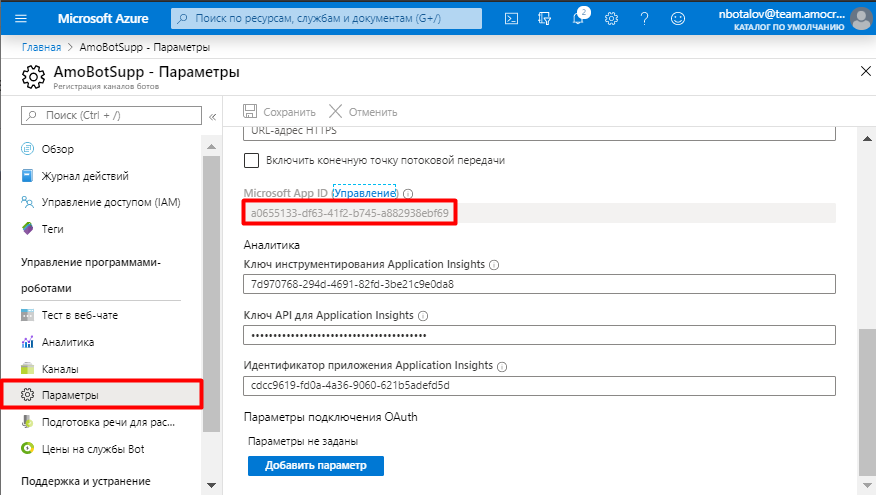
Task: Open the Cloud Shell icon in top bar
Action: click(x=511, y=18)
